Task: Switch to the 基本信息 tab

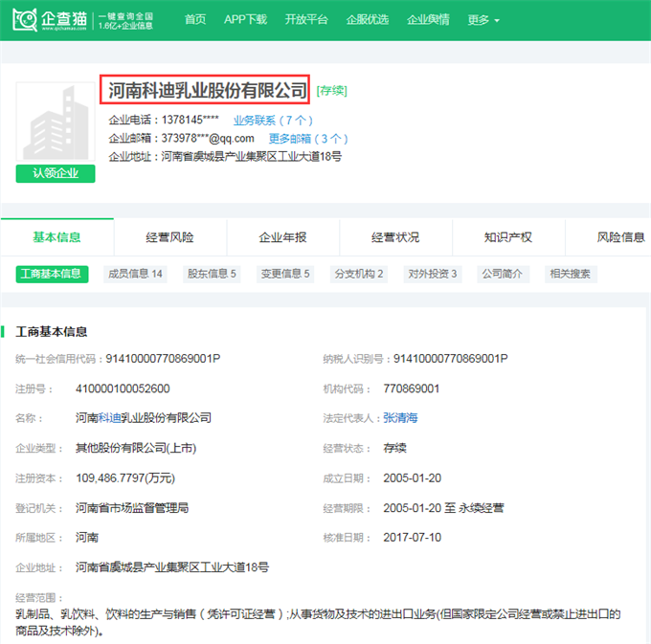Action: point(56,237)
